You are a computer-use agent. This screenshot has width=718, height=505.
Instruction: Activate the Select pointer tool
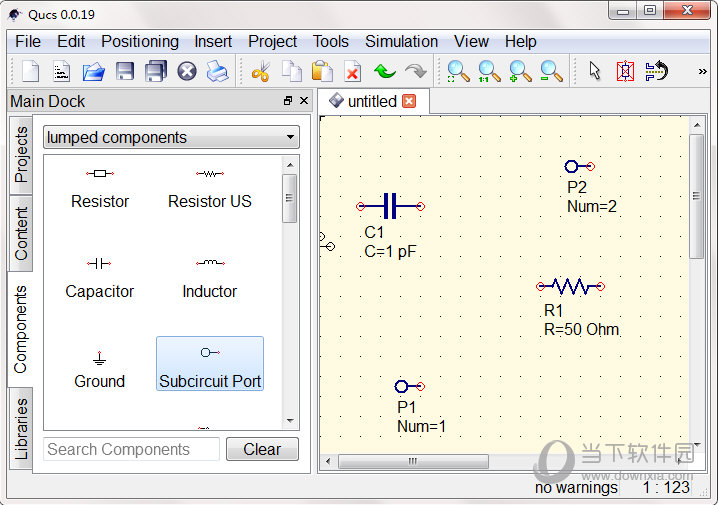594,71
